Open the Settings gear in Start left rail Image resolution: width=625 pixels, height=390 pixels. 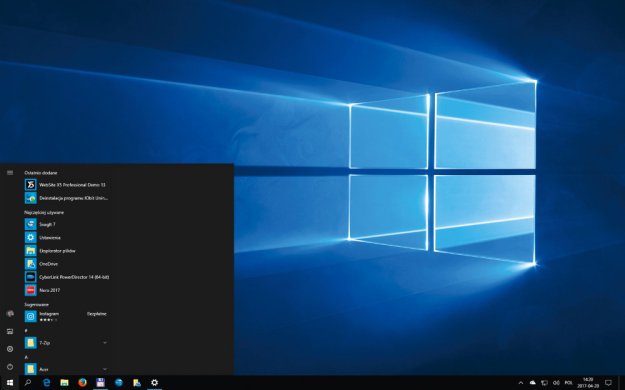pyautogui.click(x=10, y=349)
